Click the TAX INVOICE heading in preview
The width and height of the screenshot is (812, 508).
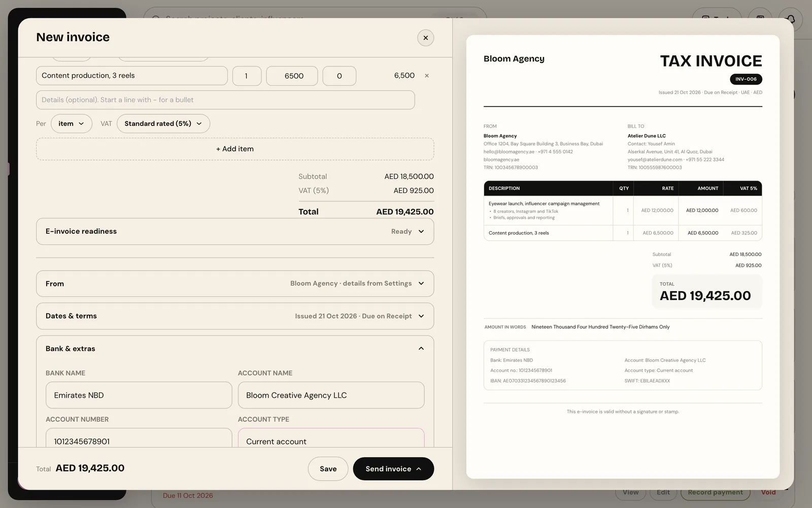pos(711,61)
